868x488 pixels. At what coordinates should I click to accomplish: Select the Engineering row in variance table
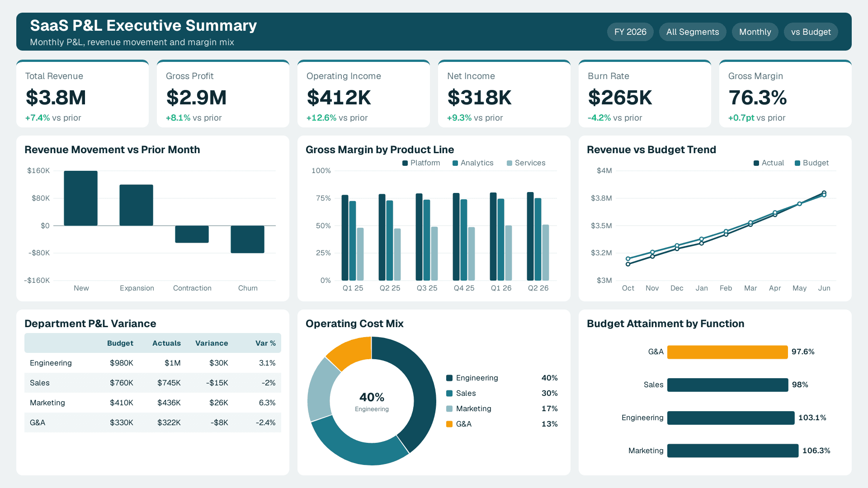point(153,363)
